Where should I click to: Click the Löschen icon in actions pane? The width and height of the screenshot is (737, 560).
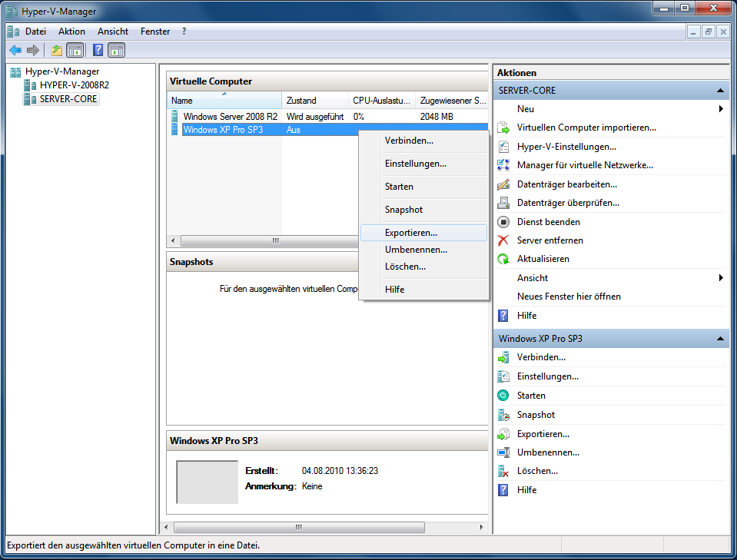click(503, 471)
